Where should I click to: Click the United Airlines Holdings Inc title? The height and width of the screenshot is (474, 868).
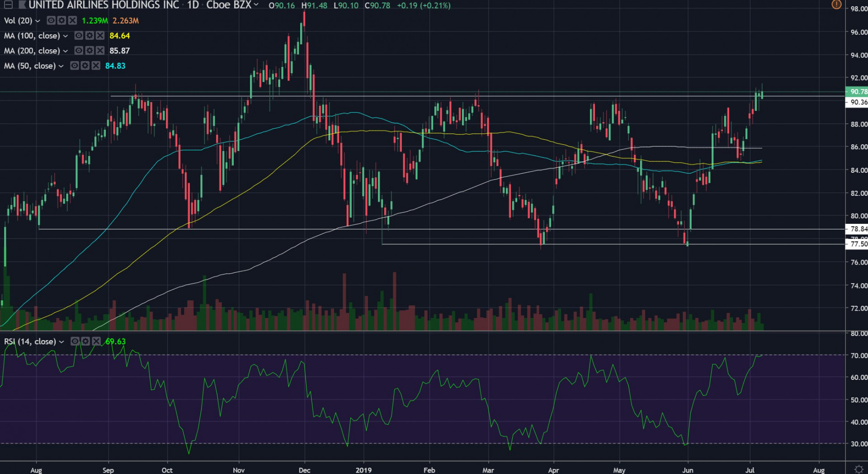point(104,5)
